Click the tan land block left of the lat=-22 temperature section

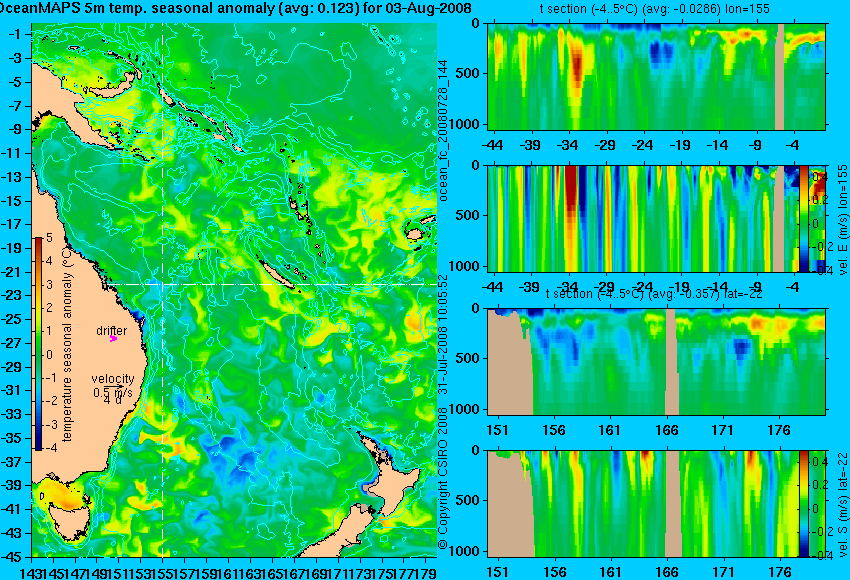point(508,362)
